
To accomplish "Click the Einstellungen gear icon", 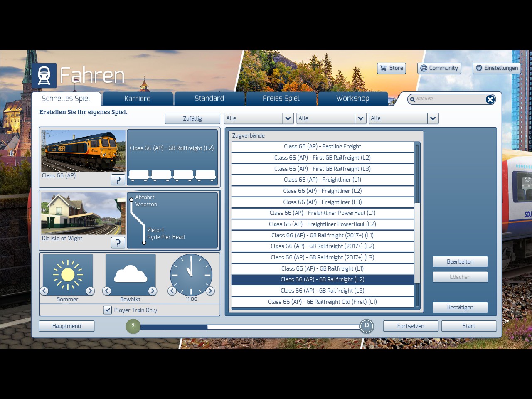I will 479,68.
